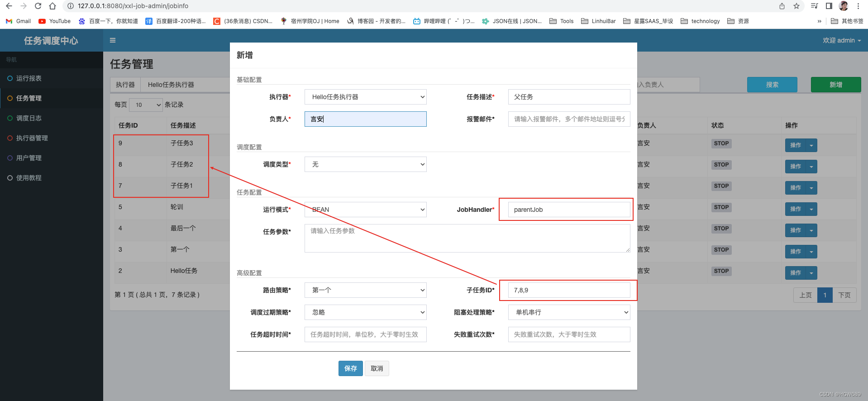This screenshot has height=401, width=868.
Task: Expand the 操作 caret for task row 5
Action: click(x=811, y=209)
